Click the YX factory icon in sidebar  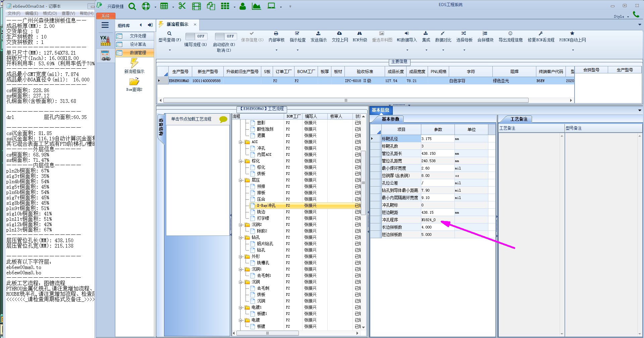pyautogui.click(x=105, y=41)
